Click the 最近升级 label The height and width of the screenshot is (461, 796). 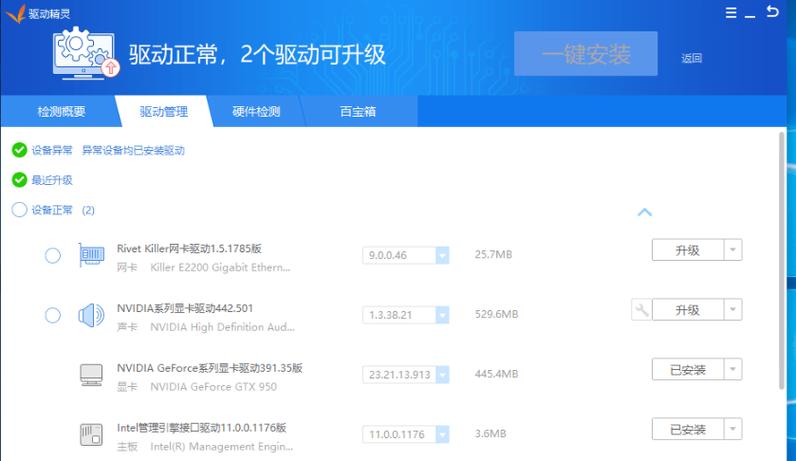coord(52,180)
